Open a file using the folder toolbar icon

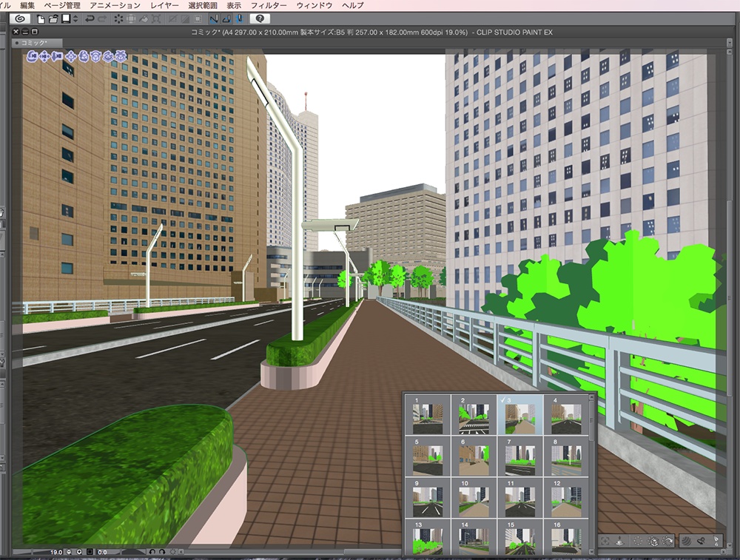(x=54, y=18)
